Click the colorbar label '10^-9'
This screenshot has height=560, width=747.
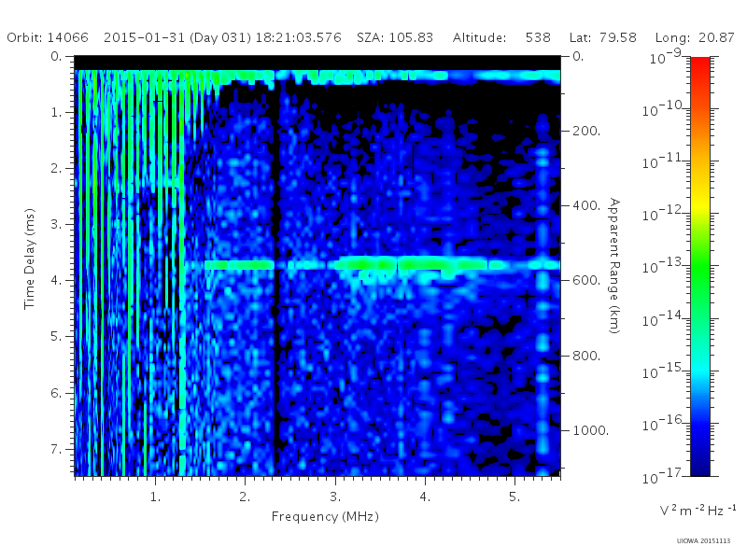(x=667, y=57)
